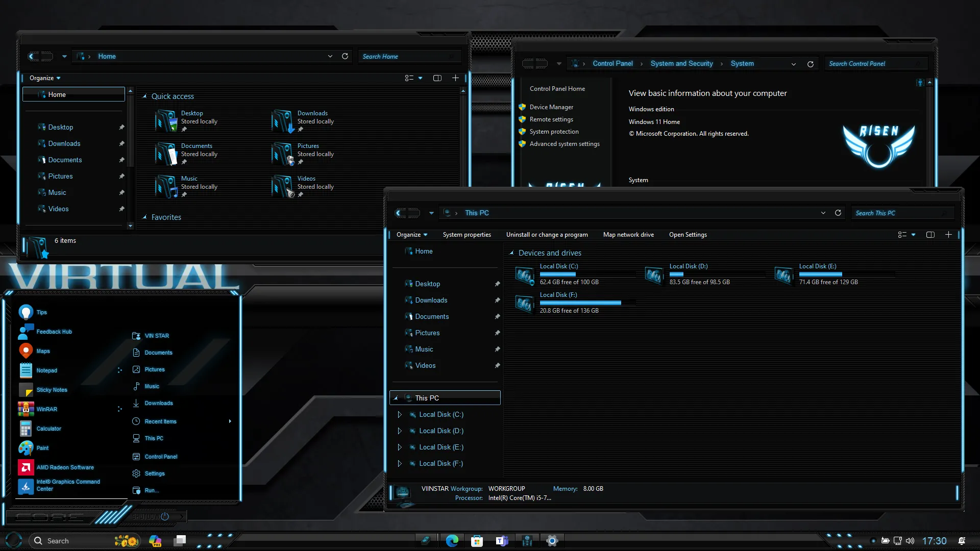Click System properties in This PC toolbar
The width and height of the screenshot is (980, 551).
pyautogui.click(x=467, y=235)
